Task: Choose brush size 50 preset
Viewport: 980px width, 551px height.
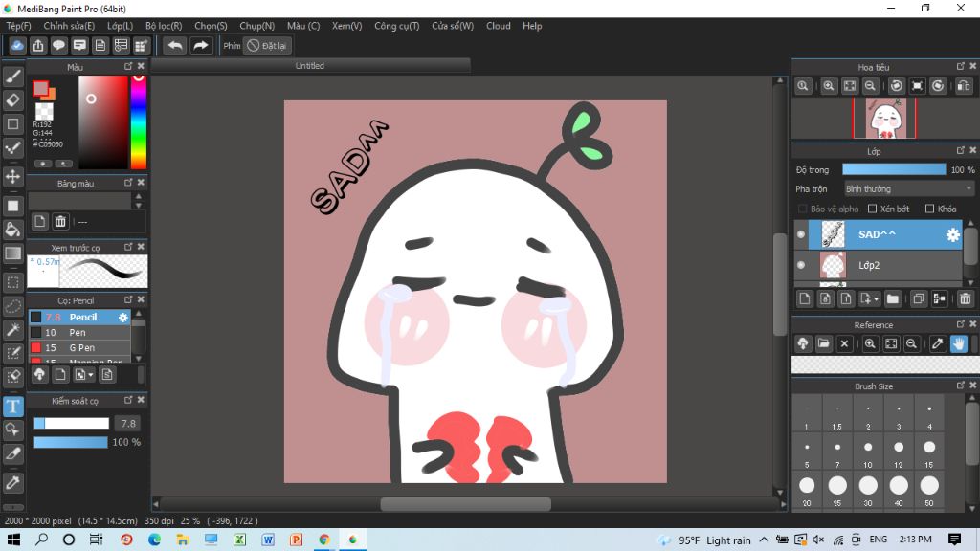Action: click(x=929, y=491)
